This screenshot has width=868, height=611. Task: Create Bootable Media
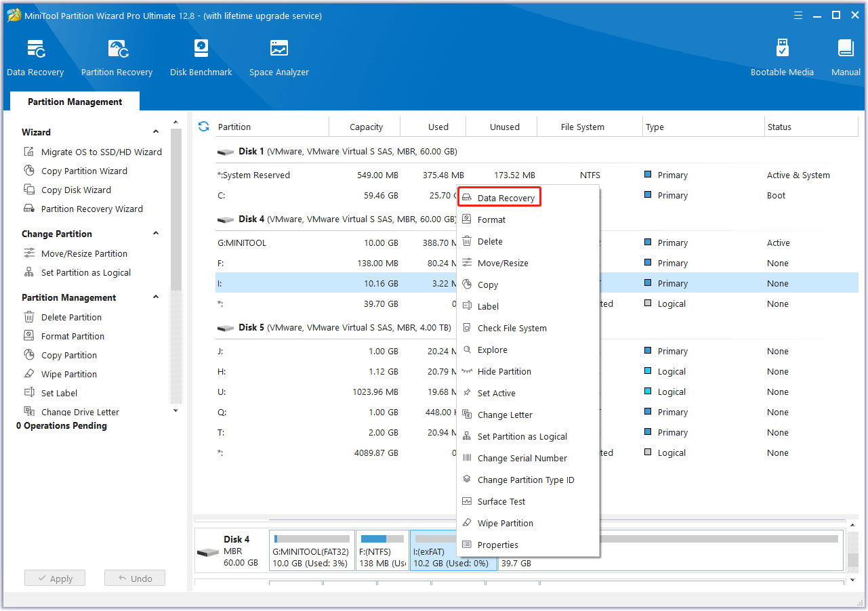click(782, 58)
